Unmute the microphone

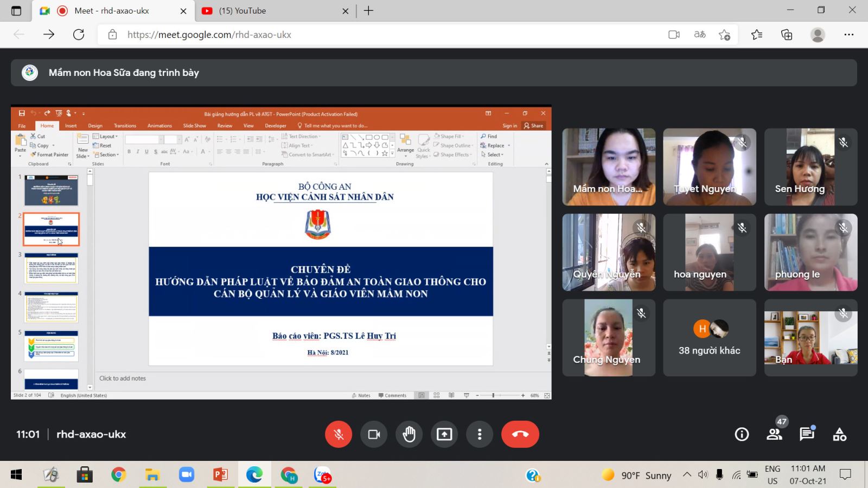click(x=339, y=434)
